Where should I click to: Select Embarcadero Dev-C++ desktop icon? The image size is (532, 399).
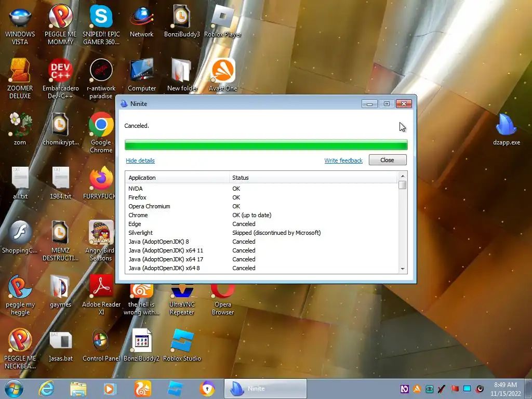(60, 79)
